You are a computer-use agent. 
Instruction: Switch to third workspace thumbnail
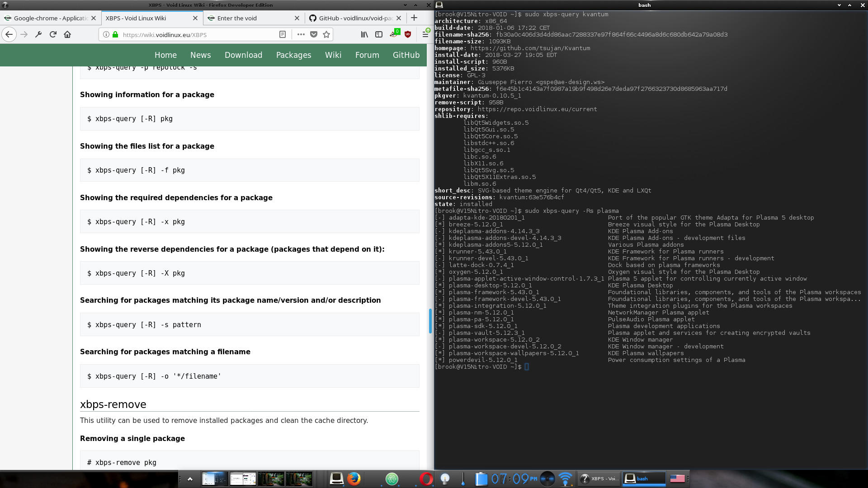pos(271,479)
